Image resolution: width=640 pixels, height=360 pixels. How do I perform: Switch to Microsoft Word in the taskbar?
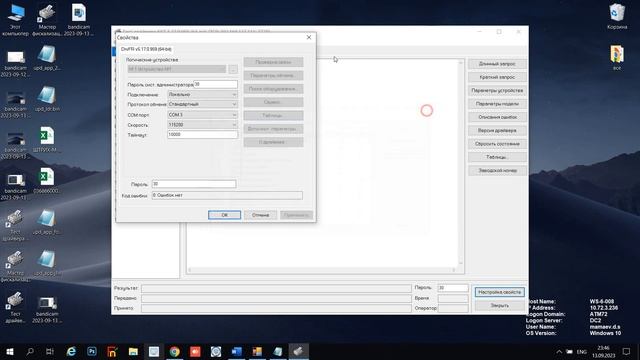[237, 351]
